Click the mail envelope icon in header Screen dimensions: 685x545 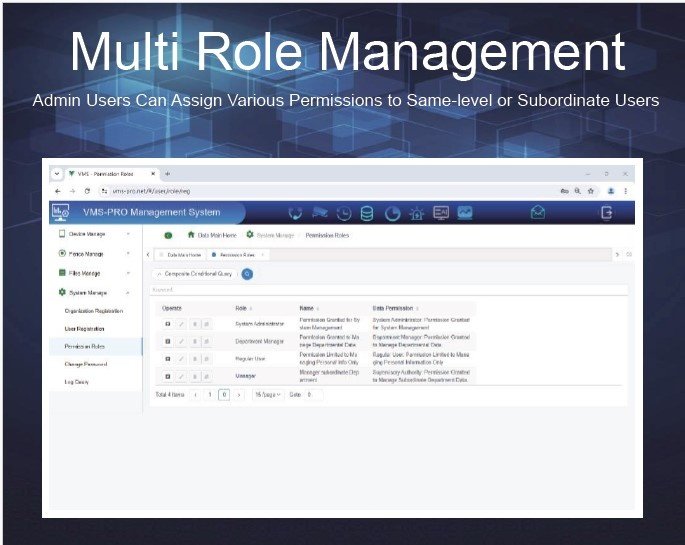point(539,212)
